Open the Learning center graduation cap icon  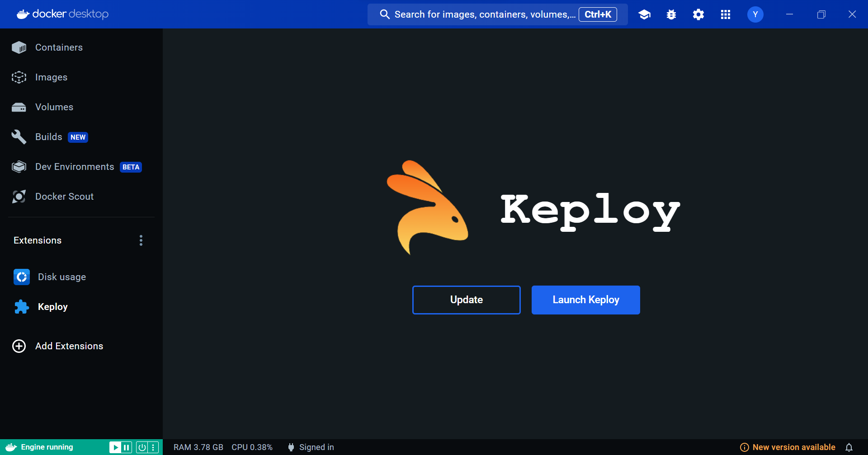point(644,14)
